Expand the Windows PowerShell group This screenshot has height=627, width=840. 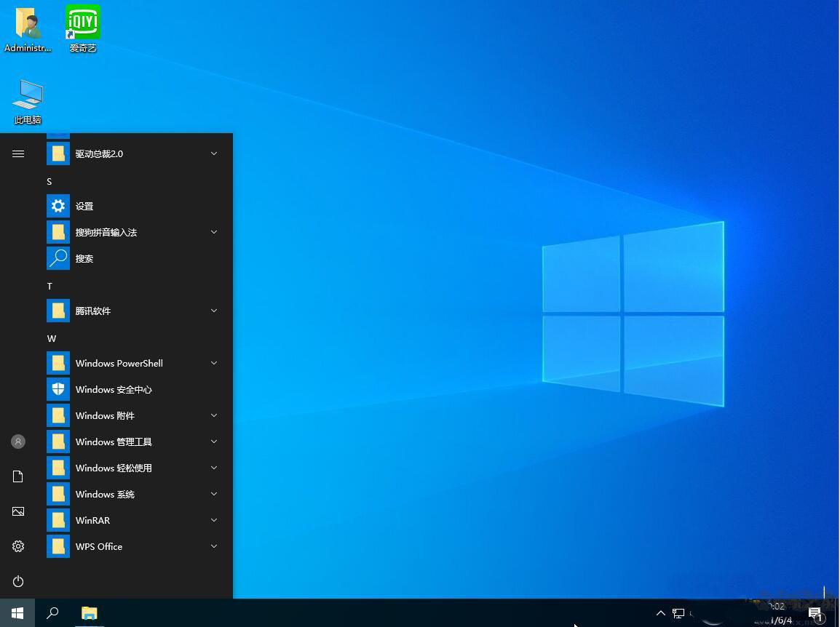point(213,363)
